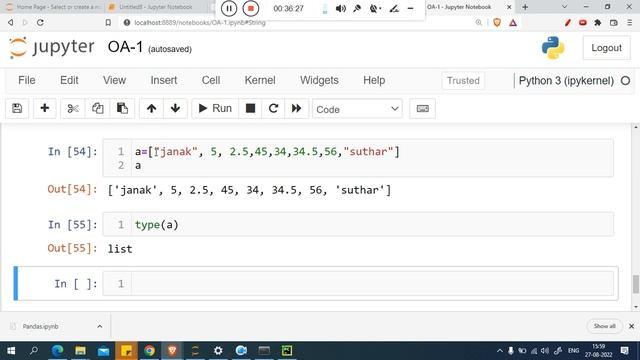Open the Cell menu
Screen dimensions: 640x360
211,80
